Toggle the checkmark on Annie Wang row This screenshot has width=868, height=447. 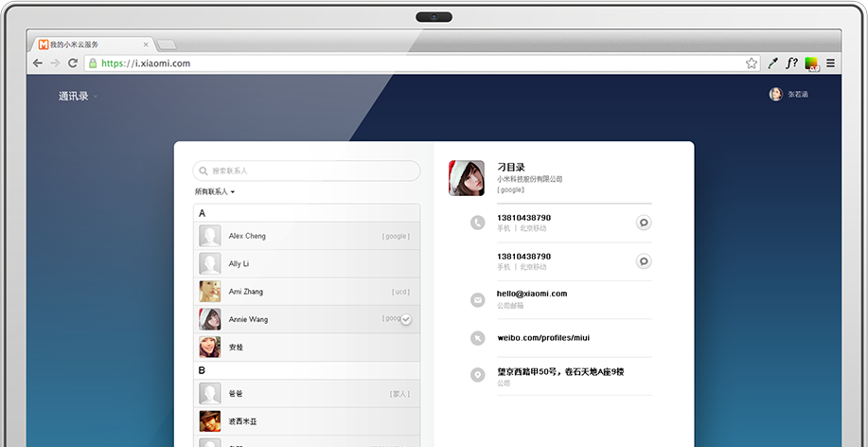[x=406, y=319]
